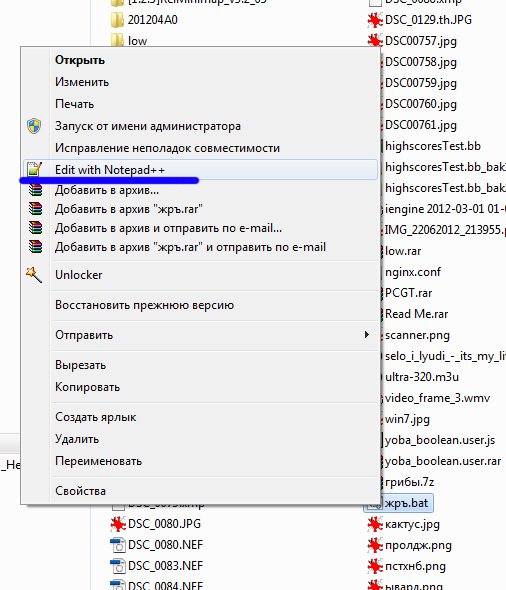The image size is (506, 590).
Task: Select file win7.jpg
Action: click(407, 419)
